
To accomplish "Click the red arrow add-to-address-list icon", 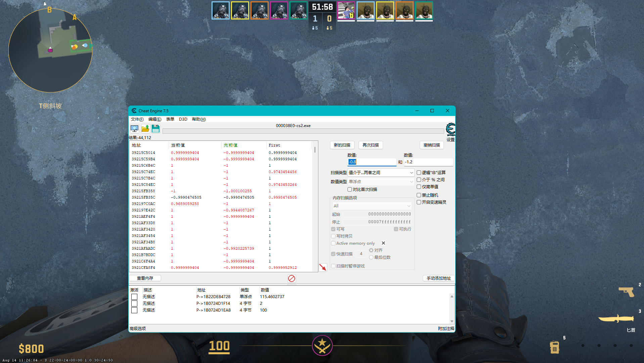I will point(323,267).
